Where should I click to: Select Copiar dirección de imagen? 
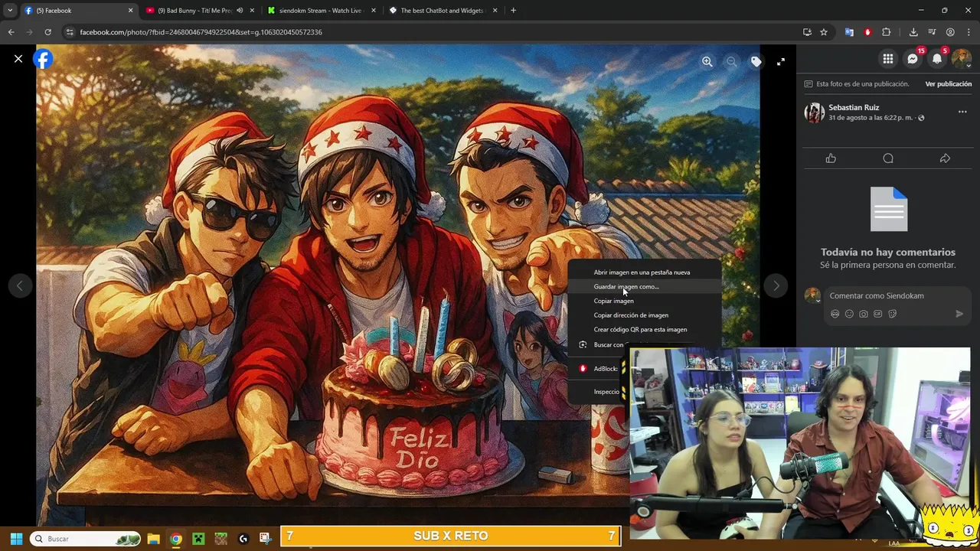(x=644, y=315)
